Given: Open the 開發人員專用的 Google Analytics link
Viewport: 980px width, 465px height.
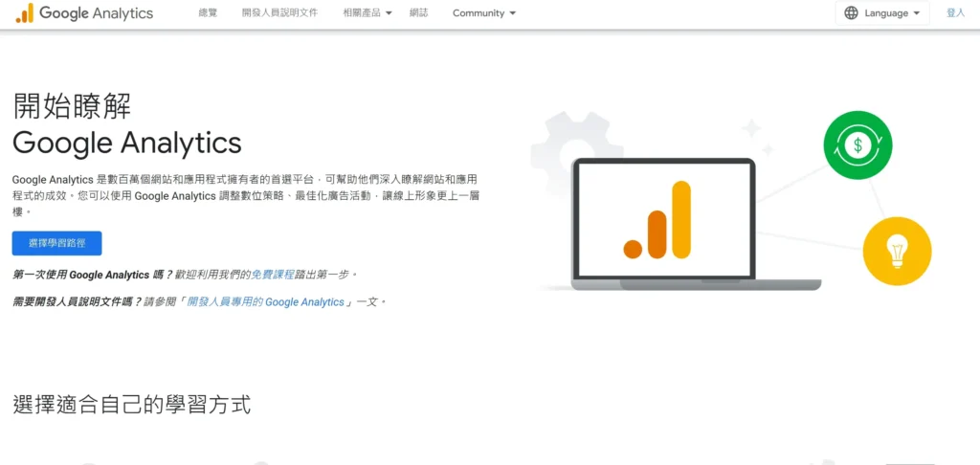Looking at the screenshot, I should (x=265, y=301).
